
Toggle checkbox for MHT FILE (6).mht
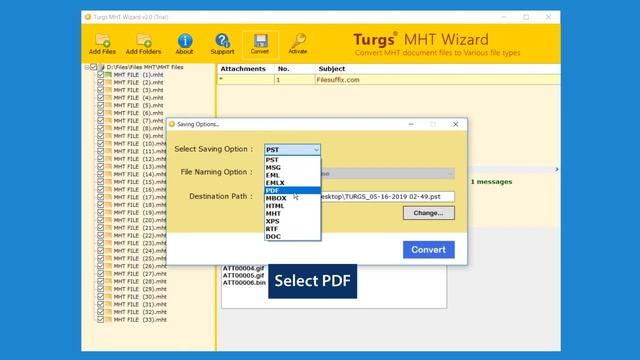coord(100,113)
